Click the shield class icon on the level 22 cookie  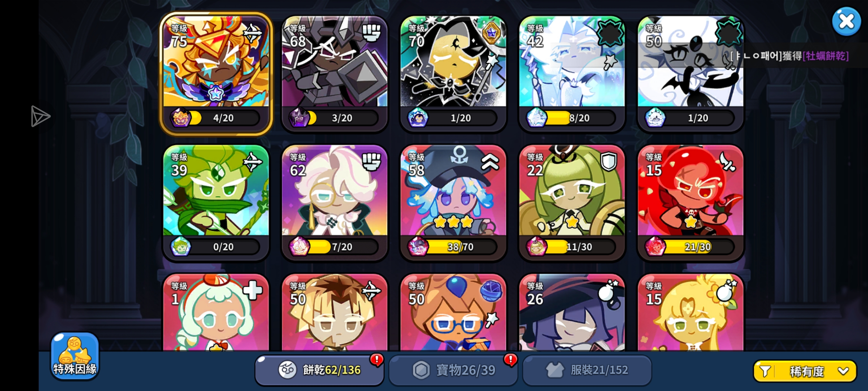608,161
